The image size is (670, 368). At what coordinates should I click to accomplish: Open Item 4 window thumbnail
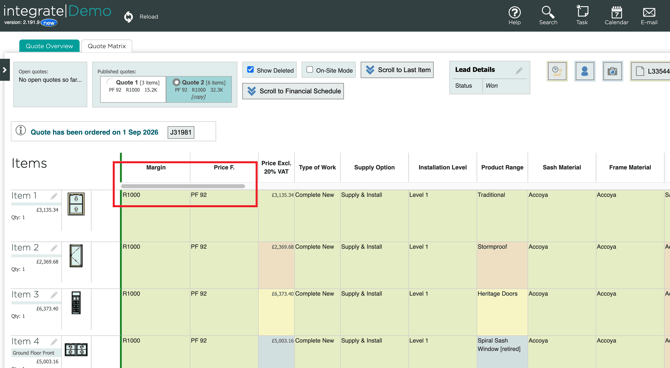pyautogui.click(x=76, y=350)
